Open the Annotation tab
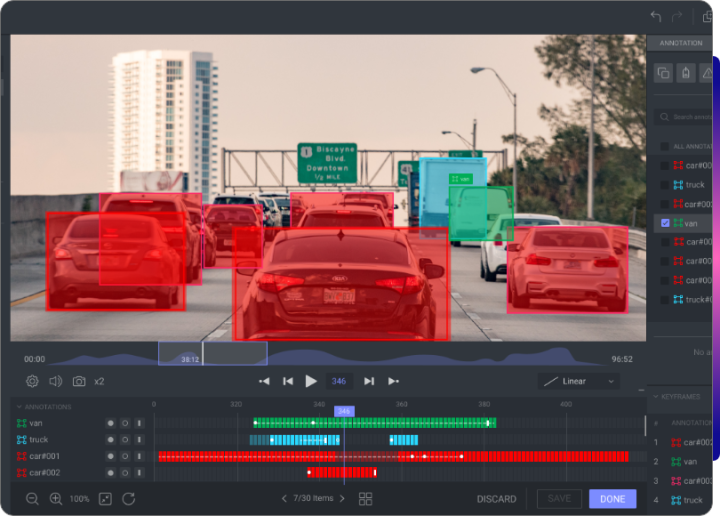The width and height of the screenshot is (720, 516). click(x=680, y=43)
